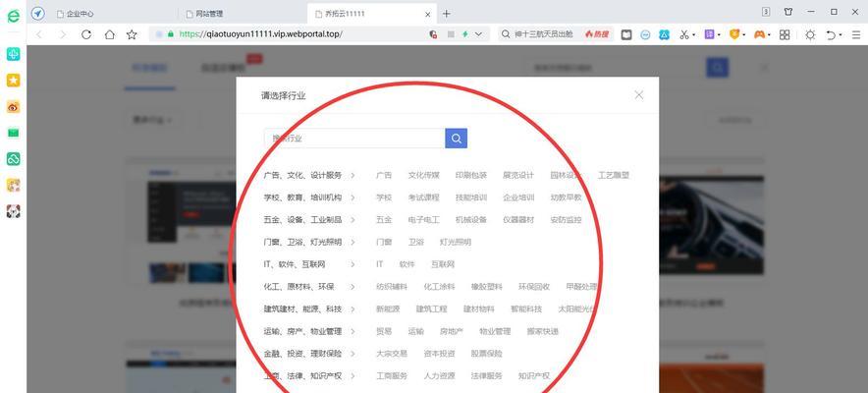The height and width of the screenshot is (393, 868).
Task: Expand IT、软件、互联网 category arrow
Action: 353,264
